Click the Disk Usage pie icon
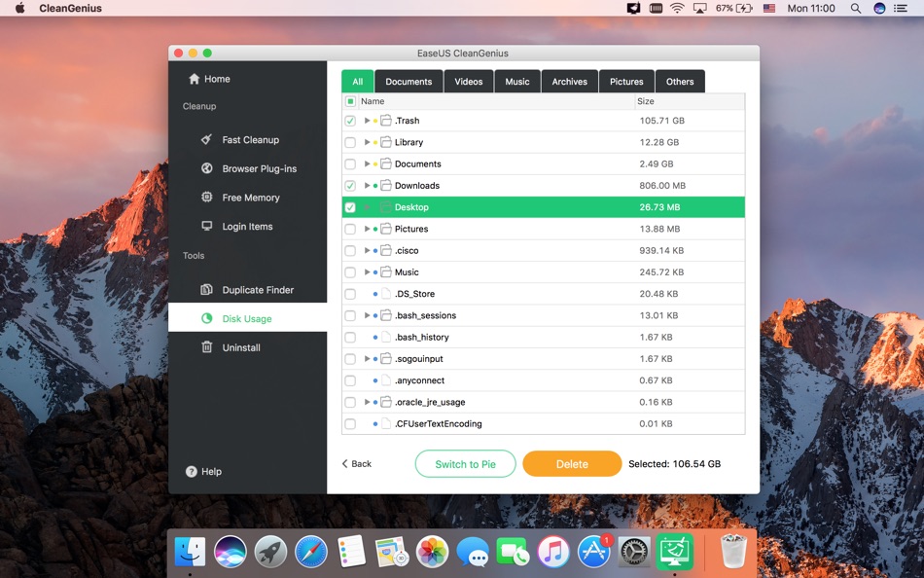Image resolution: width=924 pixels, height=578 pixels. click(207, 318)
